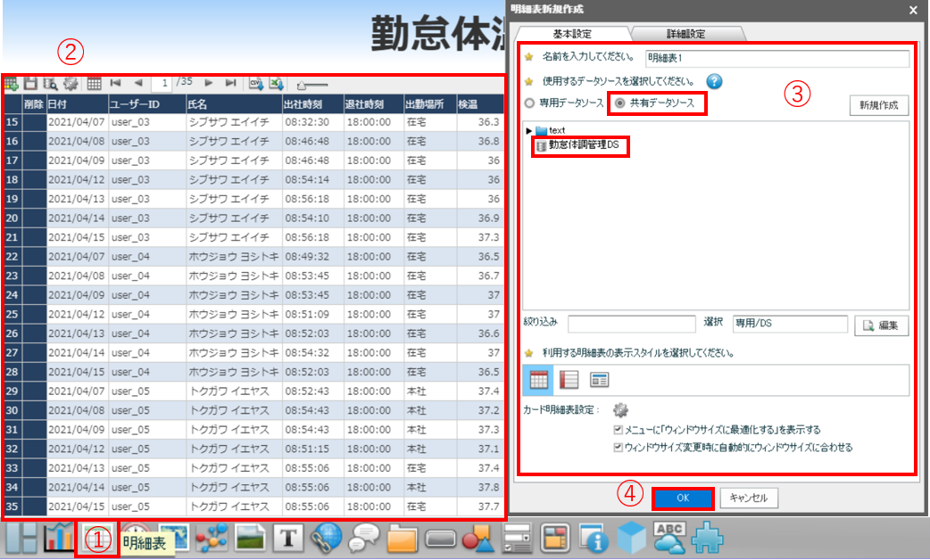930x560 pixels.
Task: Switch to the 詳細設定 tab
Action: coord(684,34)
